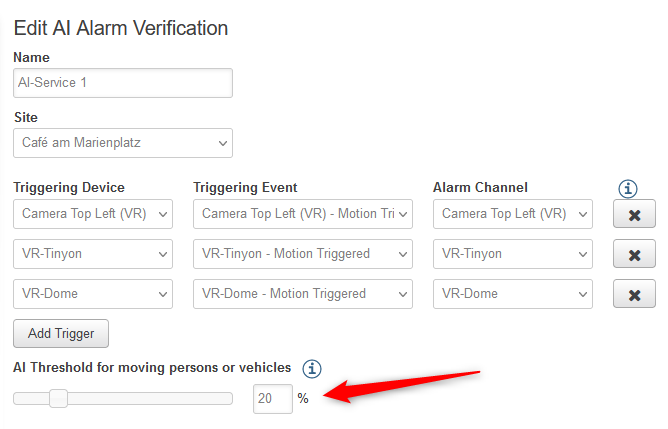Expand the VR-Tinyon Alarm Channel dropdown
This screenshot has width=668, height=429.
pyautogui.click(x=513, y=254)
